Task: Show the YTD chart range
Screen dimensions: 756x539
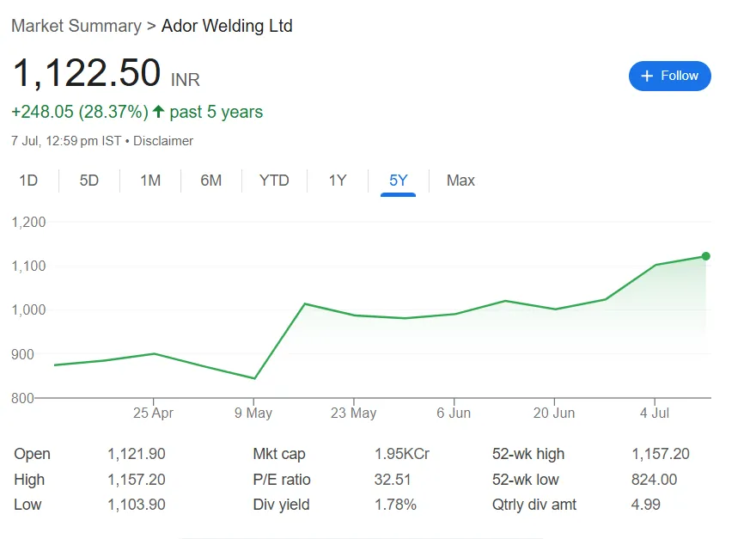Action: pyautogui.click(x=274, y=181)
